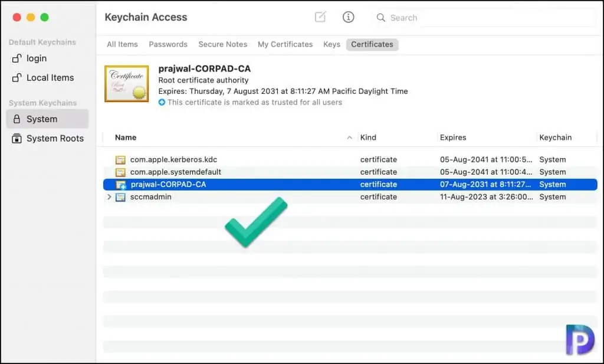Click the trusted for all users text
The image size is (604, 364).
255,103
